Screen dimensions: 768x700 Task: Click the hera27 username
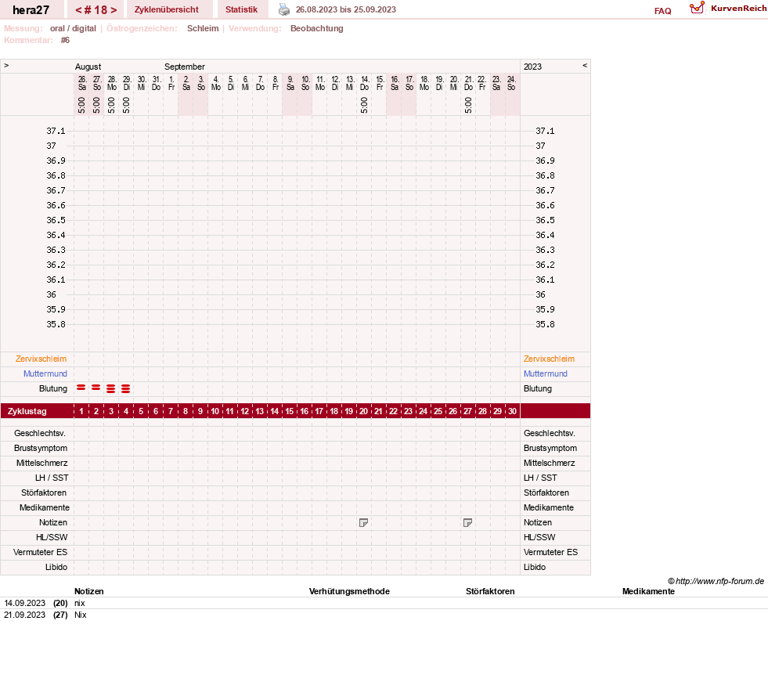click(31, 10)
